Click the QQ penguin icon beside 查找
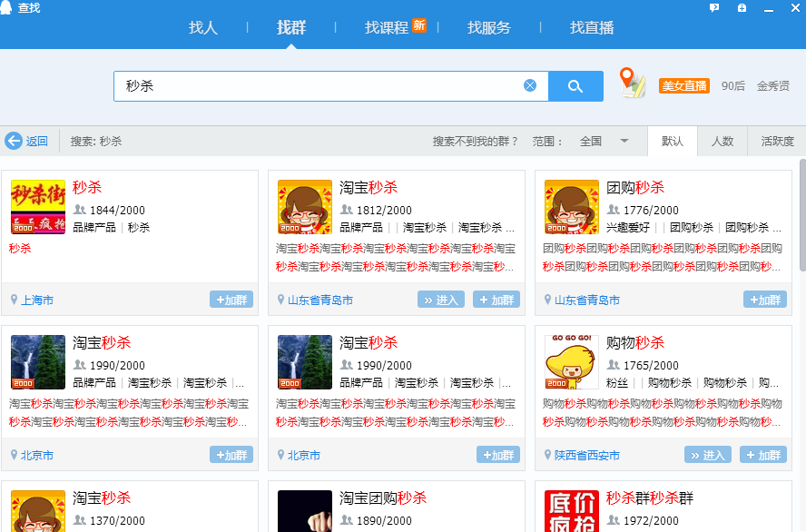806x532 pixels. (6, 7)
